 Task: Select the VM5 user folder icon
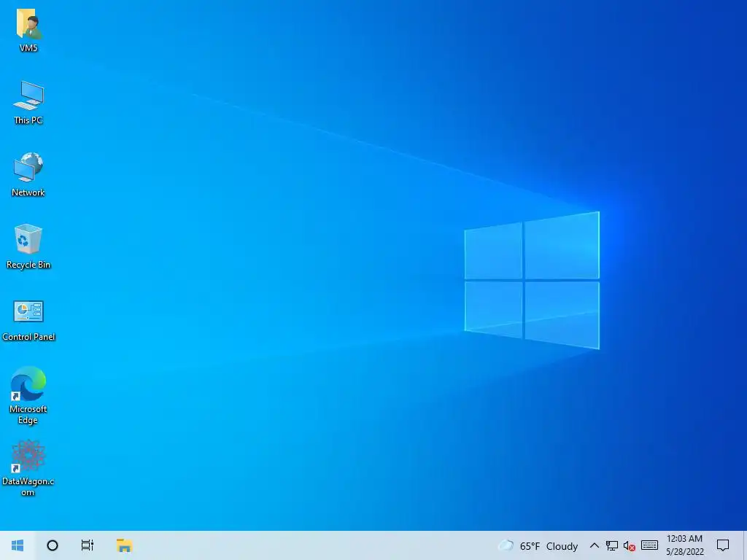pos(28,24)
